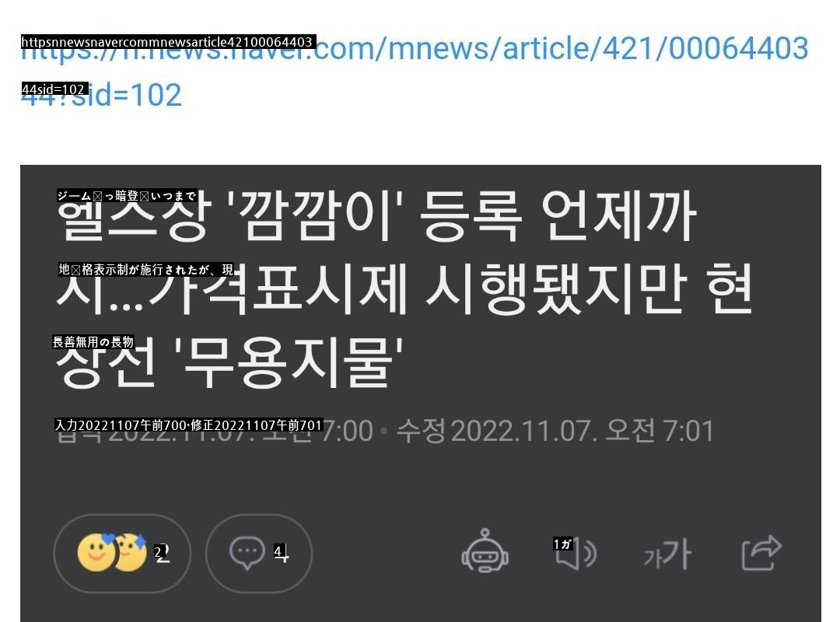Click the 등록 언제까 text in the headline
Viewport: 840px width, 622px height.
(558, 216)
